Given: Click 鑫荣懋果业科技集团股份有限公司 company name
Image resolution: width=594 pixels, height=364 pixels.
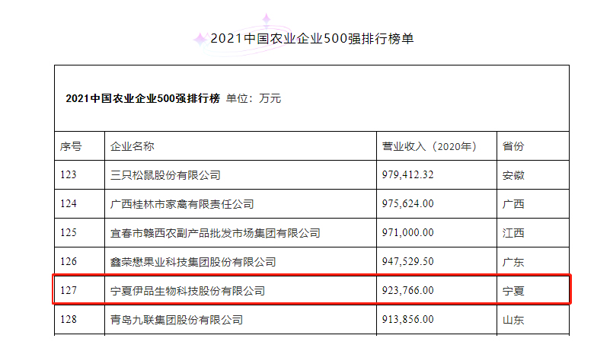Looking at the screenshot, I should point(193,262).
